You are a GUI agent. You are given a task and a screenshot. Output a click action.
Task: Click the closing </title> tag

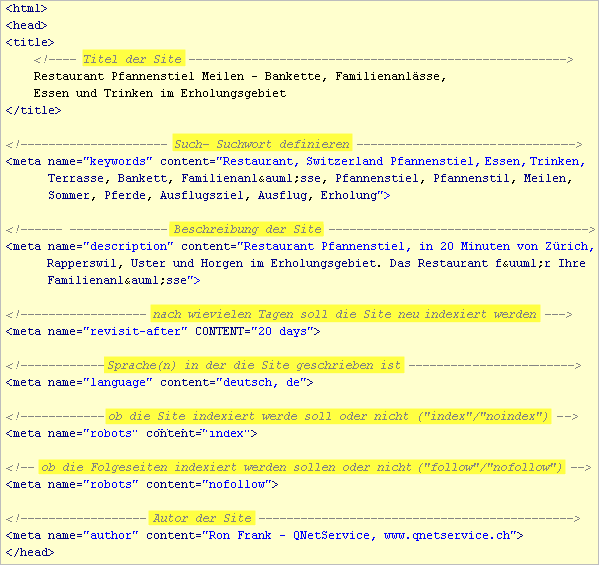click(x=33, y=110)
